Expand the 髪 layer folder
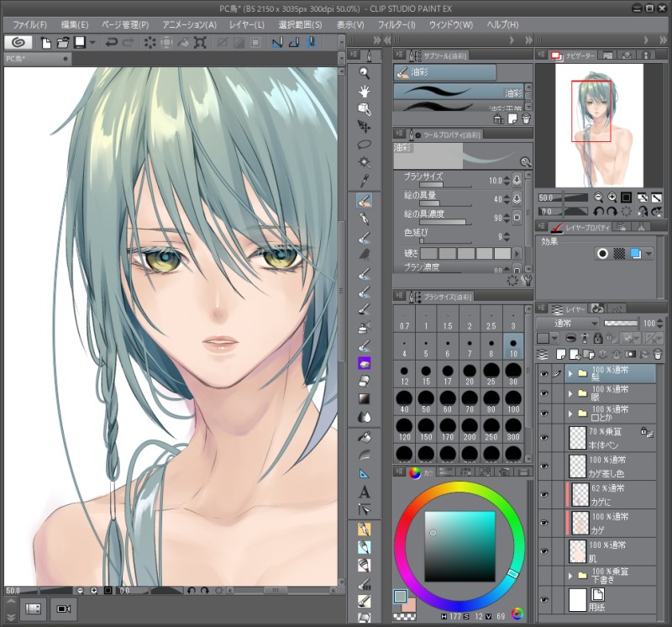 570,373
